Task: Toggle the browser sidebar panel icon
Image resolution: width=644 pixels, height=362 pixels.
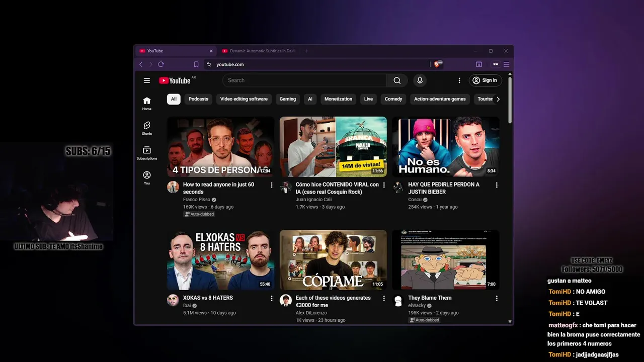Action: pyautogui.click(x=479, y=64)
